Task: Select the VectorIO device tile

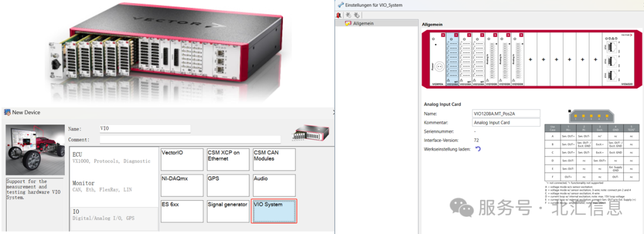Action: tap(181, 160)
